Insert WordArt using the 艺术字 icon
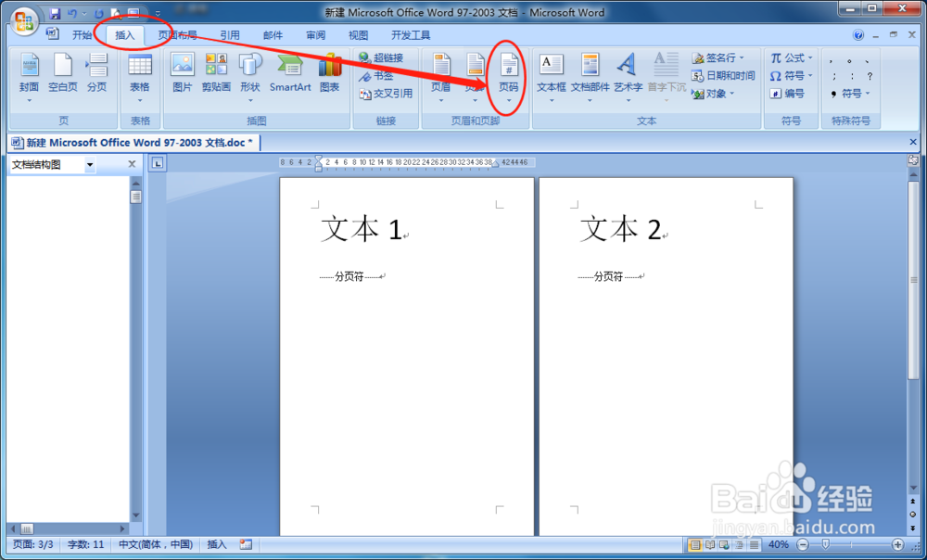927x560 pixels. [x=626, y=74]
